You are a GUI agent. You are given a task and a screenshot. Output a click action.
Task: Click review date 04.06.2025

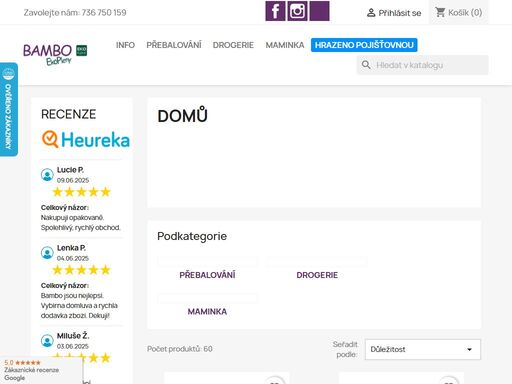coord(73,258)
